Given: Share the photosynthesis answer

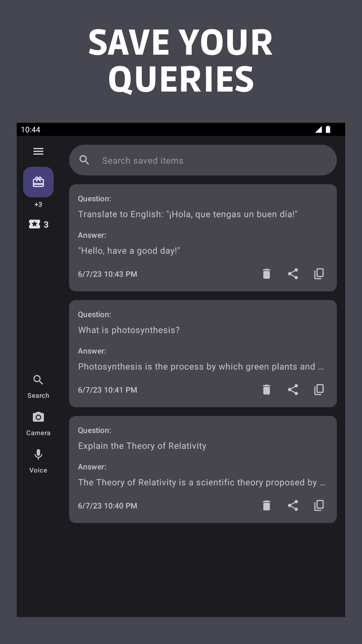Looking at the screenshot, I should coord(293,389).
